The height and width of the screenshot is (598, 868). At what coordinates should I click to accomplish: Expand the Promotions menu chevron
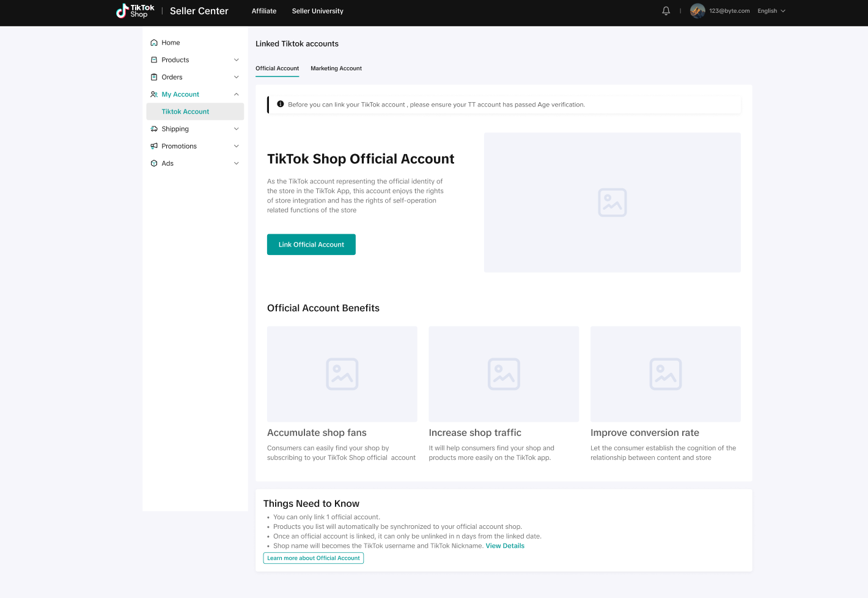pos(237,146)
